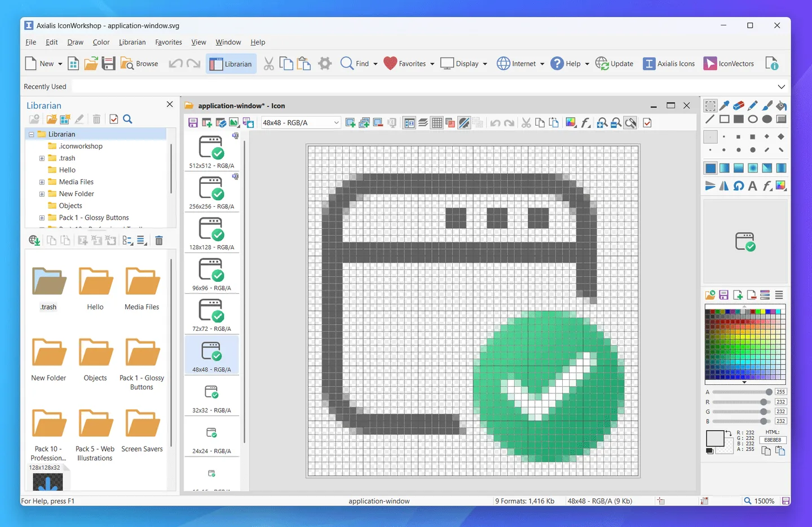This screenshot has width=812, height=527.
Task: Open the Find dropdown arrow
Action: 376,64
